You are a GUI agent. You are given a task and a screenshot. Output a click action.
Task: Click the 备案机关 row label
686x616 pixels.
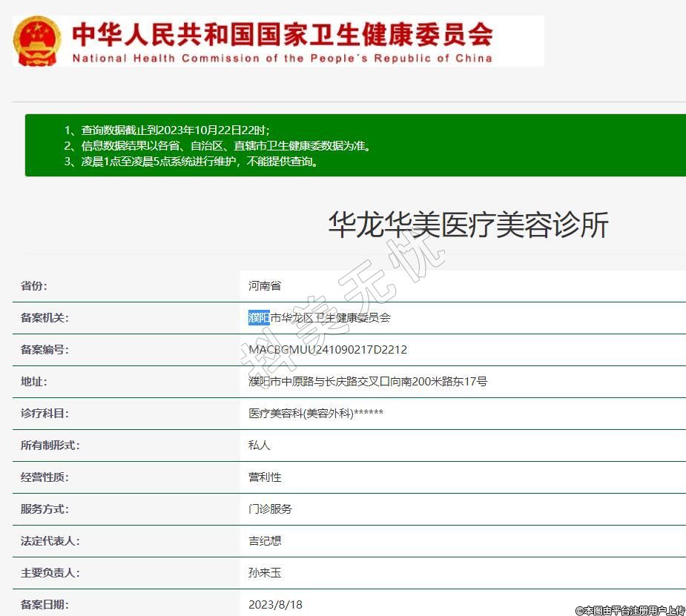44,318
